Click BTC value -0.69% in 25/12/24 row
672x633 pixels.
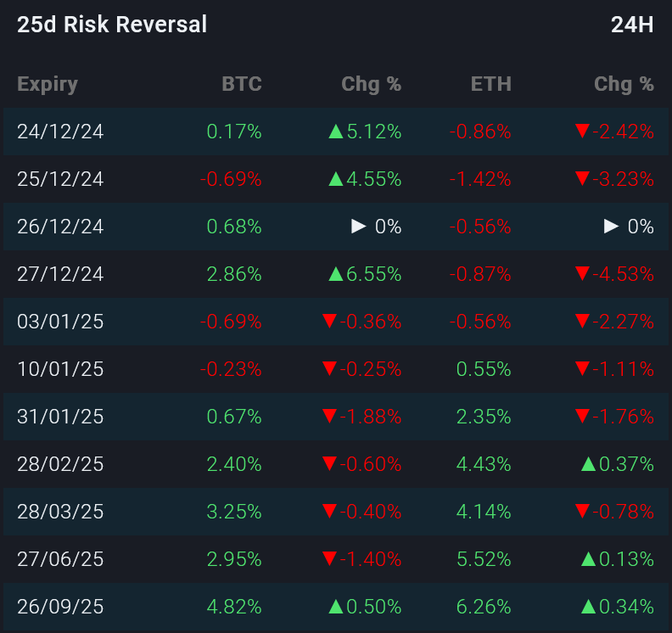tap(231, 179)
